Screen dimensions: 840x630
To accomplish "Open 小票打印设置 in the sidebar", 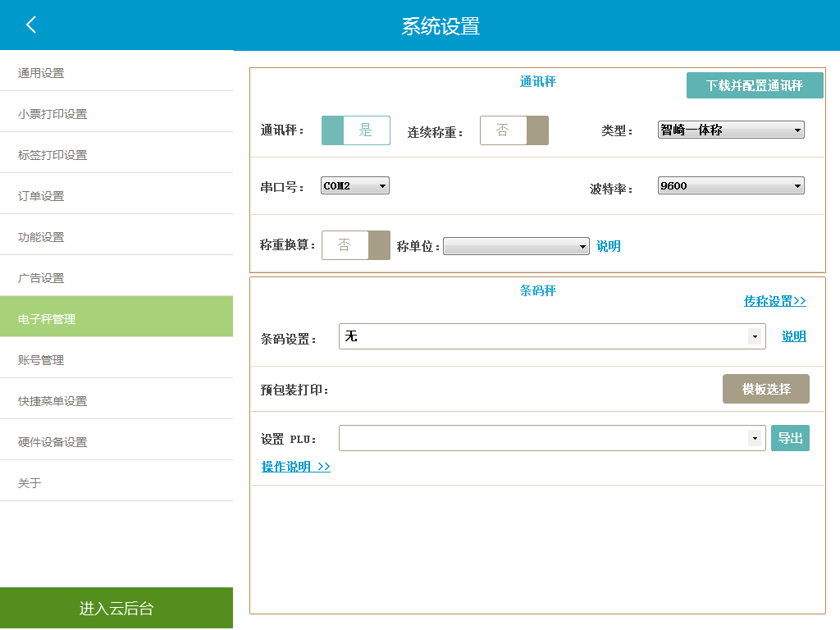I will tap(116, 114).
